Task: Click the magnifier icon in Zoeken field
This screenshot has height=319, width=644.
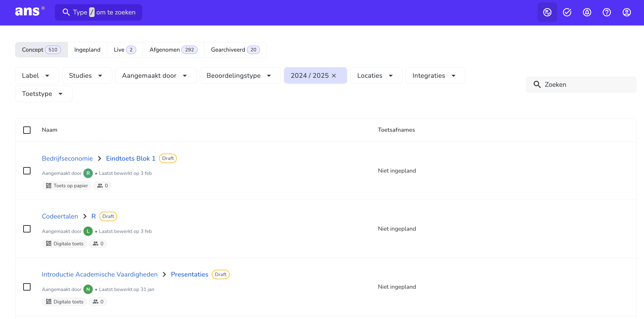Action: pyautogui.click(x=537, y=84)
